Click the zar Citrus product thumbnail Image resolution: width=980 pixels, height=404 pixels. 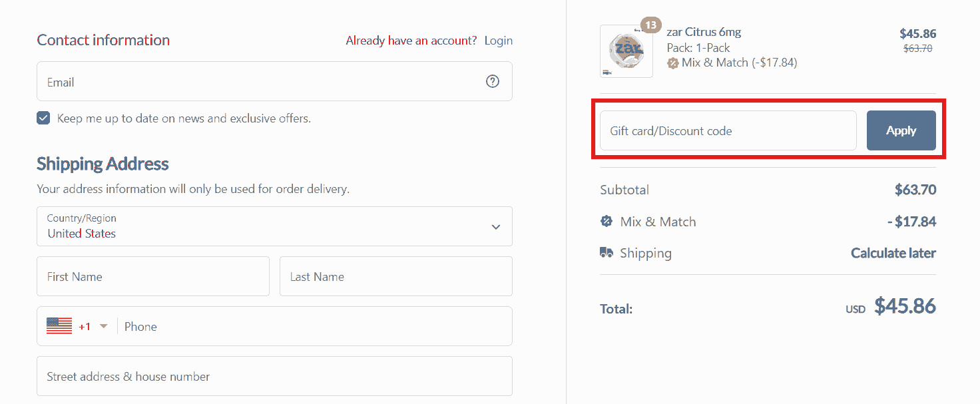coord(626,51)
